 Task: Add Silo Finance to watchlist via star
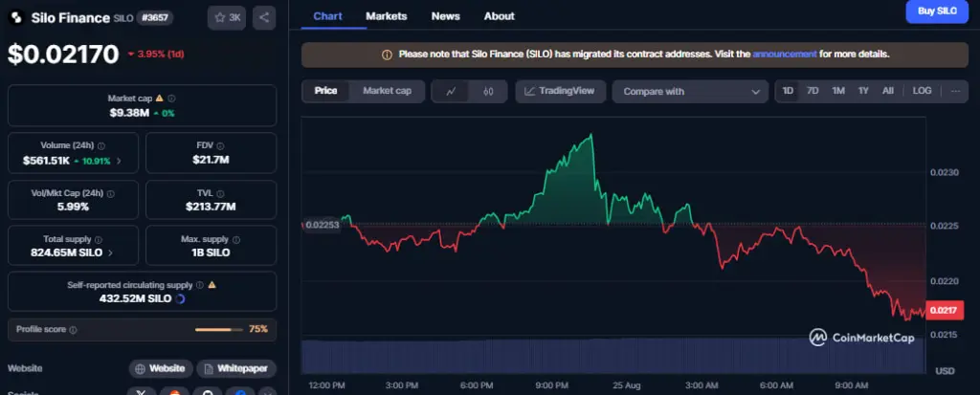227,17
